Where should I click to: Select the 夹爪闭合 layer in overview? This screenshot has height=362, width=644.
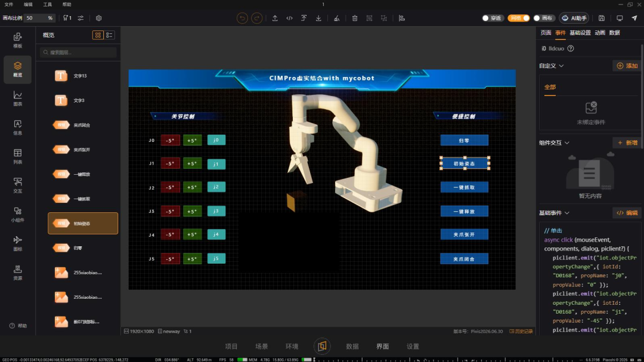pos(83,125)
